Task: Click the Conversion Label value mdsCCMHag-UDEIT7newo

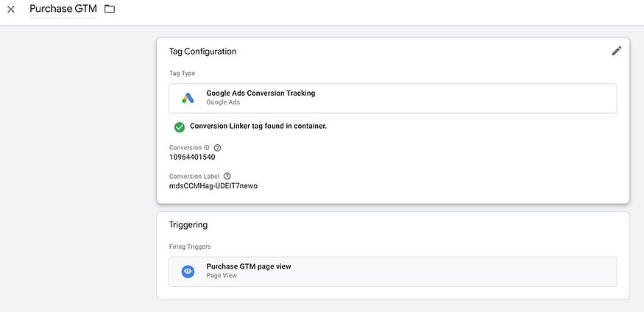Action: [213, 185]
